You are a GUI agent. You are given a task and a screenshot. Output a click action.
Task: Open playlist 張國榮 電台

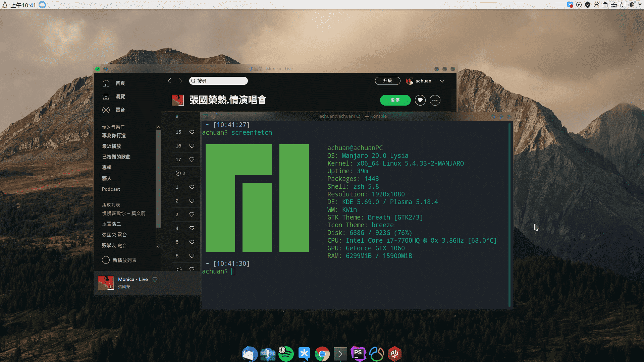tap(114, 235)
